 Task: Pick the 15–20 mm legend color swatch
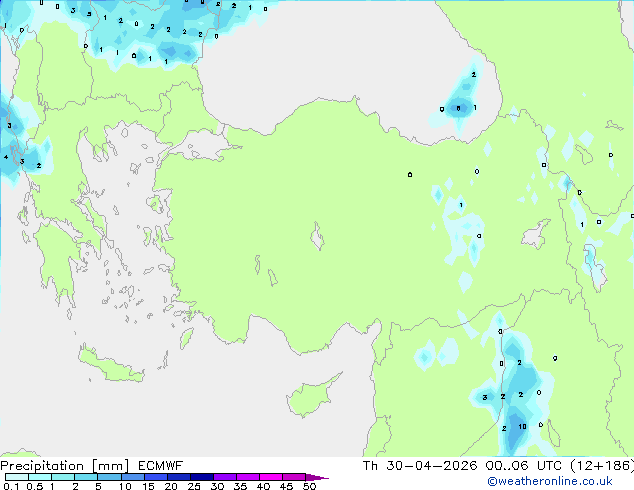155,477
